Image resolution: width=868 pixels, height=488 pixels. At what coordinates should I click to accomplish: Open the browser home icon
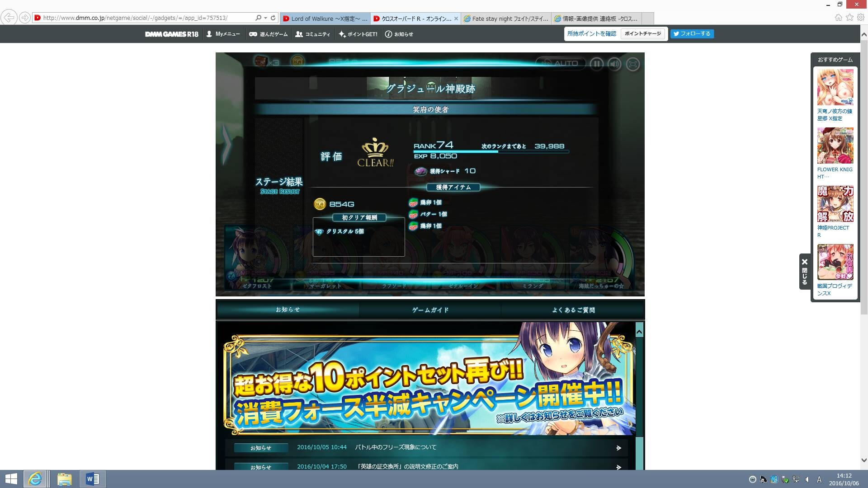[838, 18]
